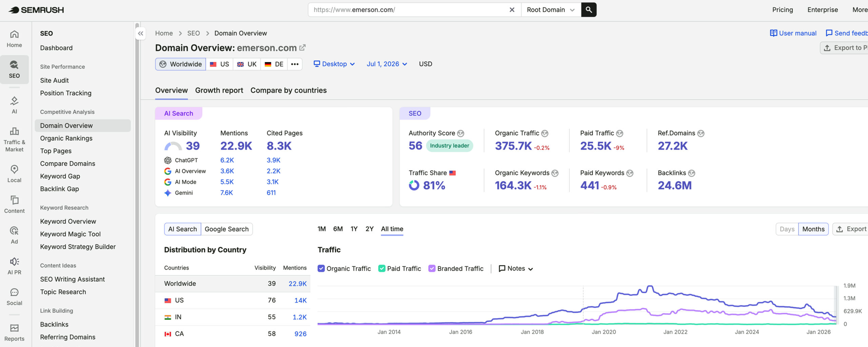Select Worldwide database

(180, 64)
